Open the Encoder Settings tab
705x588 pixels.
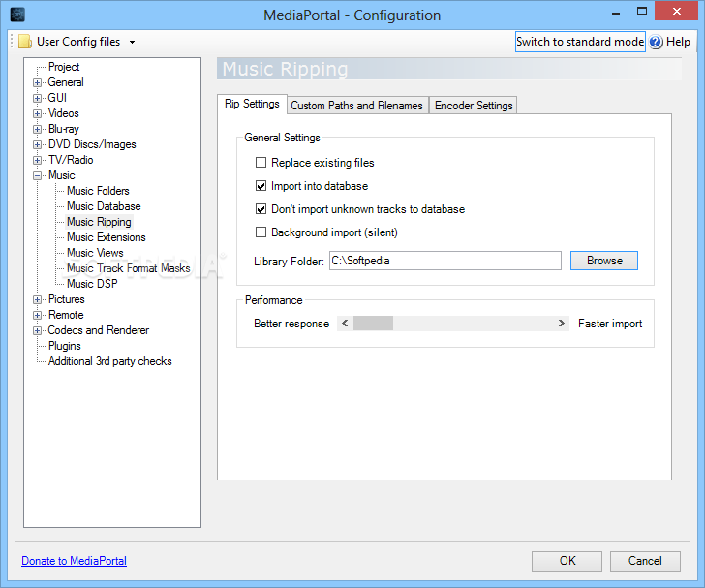click(474, 106)
